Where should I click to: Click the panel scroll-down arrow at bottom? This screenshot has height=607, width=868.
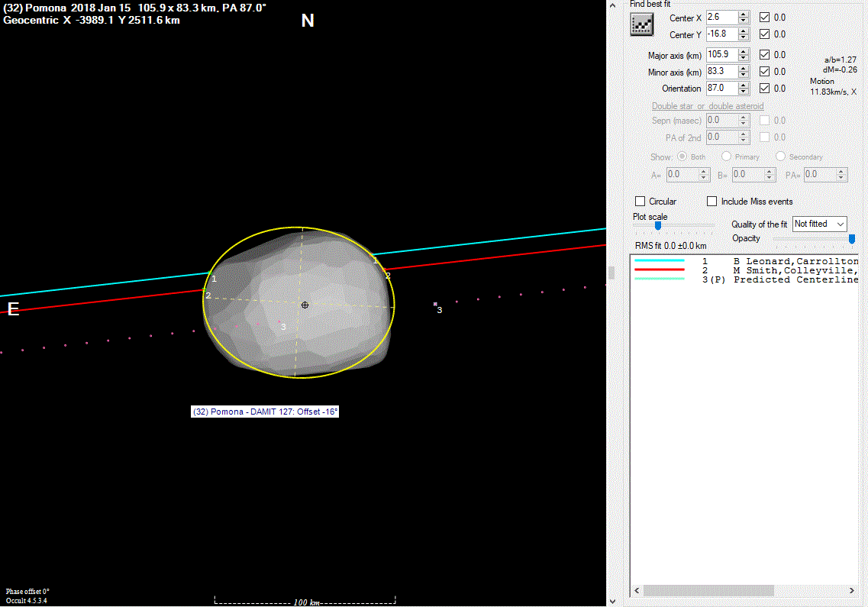tap(611, 600)
